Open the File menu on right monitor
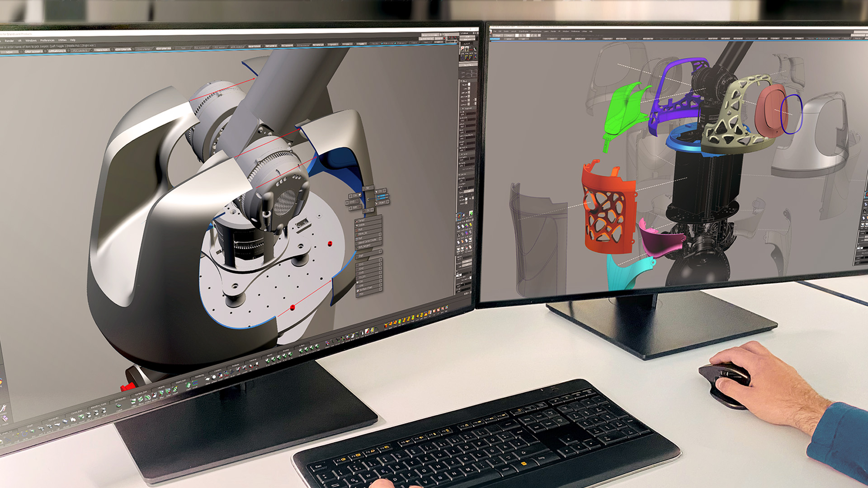 click(495, 31)
